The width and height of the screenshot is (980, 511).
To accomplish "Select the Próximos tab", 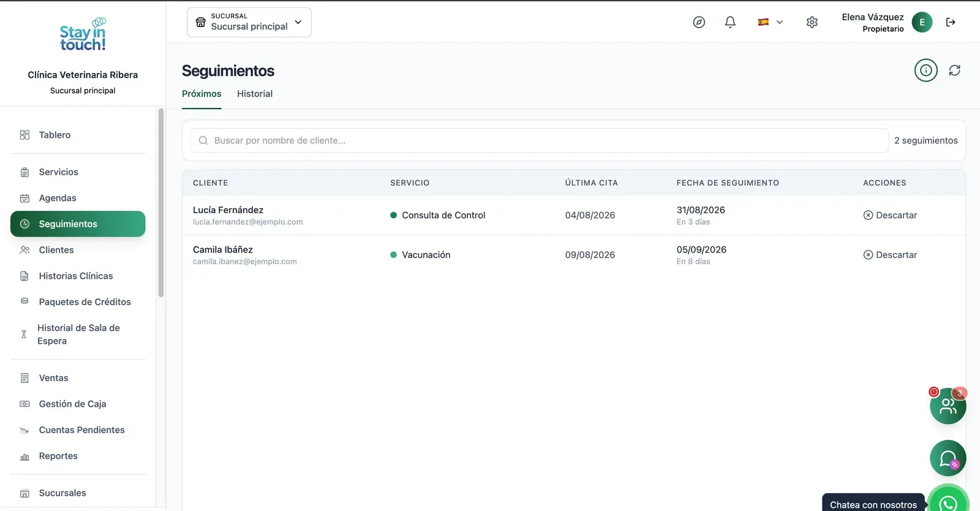I will tap(202, 94).
